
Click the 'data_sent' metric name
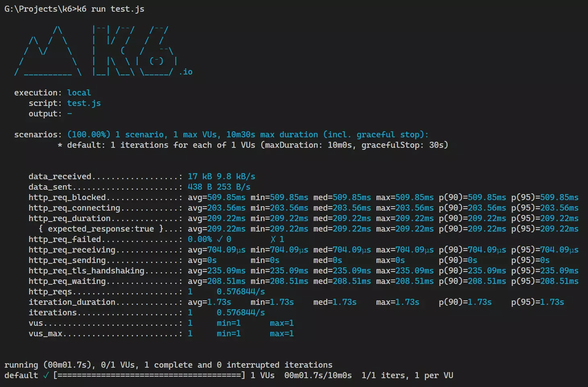[50, 187]
